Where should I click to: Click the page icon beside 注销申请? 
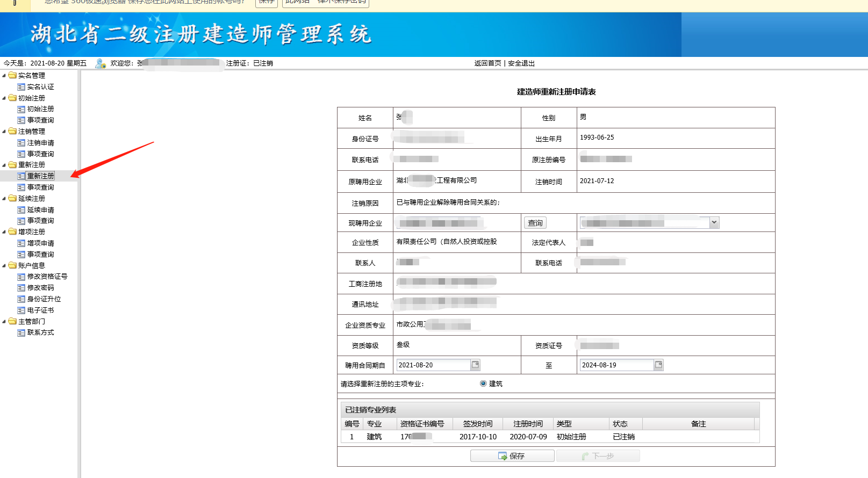coord(21,143)
